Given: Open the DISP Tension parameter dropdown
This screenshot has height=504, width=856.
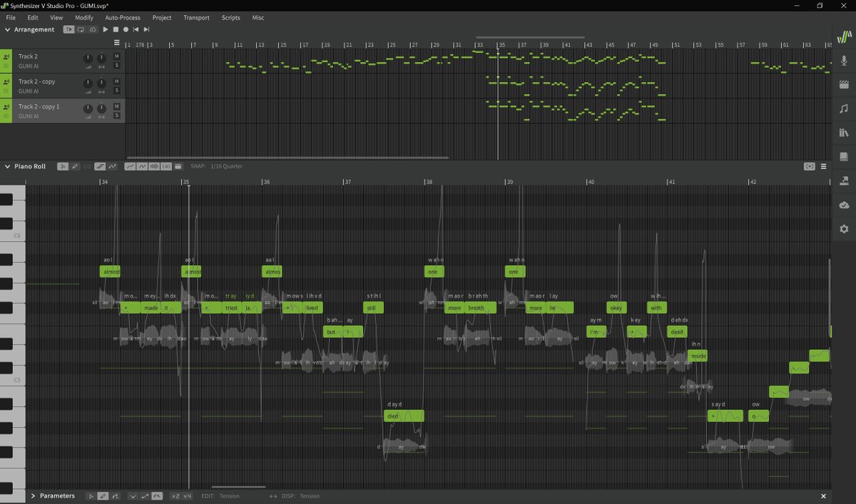Looking at the screenshot, I should click(x=301, y=496).
